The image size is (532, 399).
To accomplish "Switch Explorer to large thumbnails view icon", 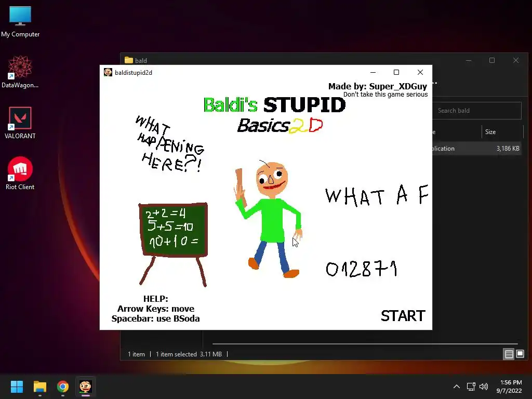I will click(x=520, y=354).
